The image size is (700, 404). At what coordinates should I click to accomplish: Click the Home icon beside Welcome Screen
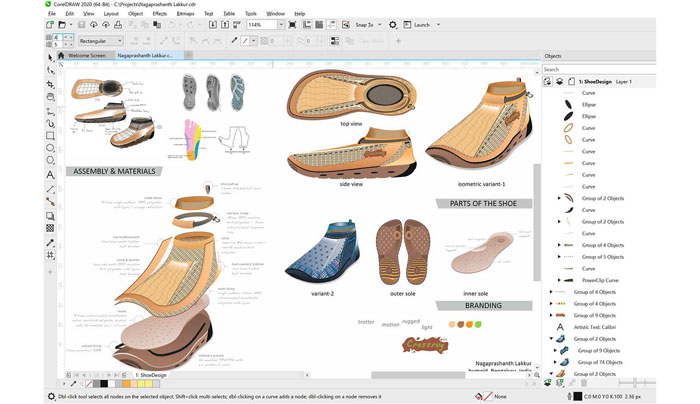pyautogui.click(x=63, y=56)
